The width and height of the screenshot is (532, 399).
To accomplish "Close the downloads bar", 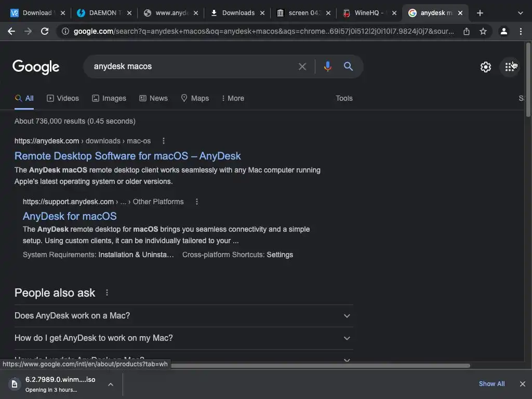I will tap(523, 384).
